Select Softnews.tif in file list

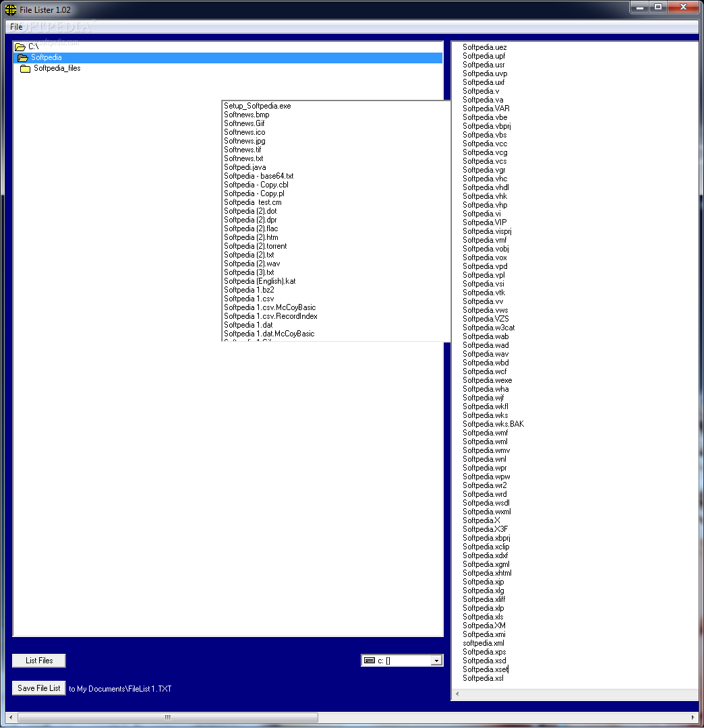242,150
